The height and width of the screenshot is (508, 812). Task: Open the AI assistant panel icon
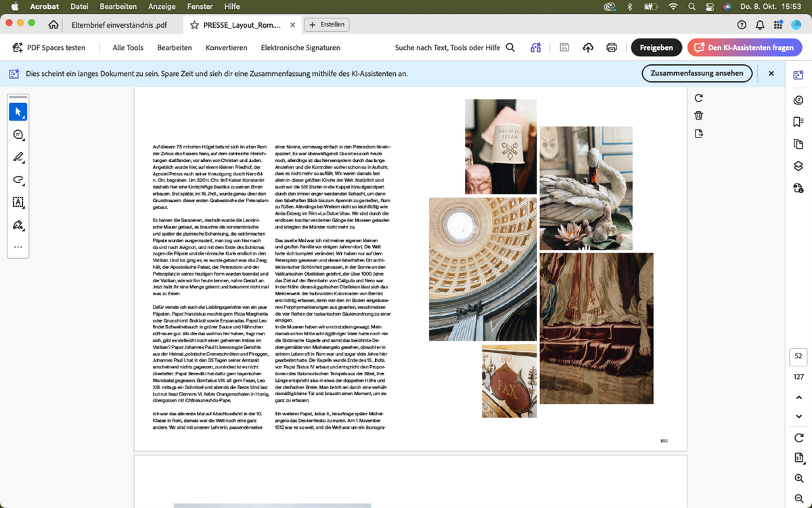[x=798, y=75]
